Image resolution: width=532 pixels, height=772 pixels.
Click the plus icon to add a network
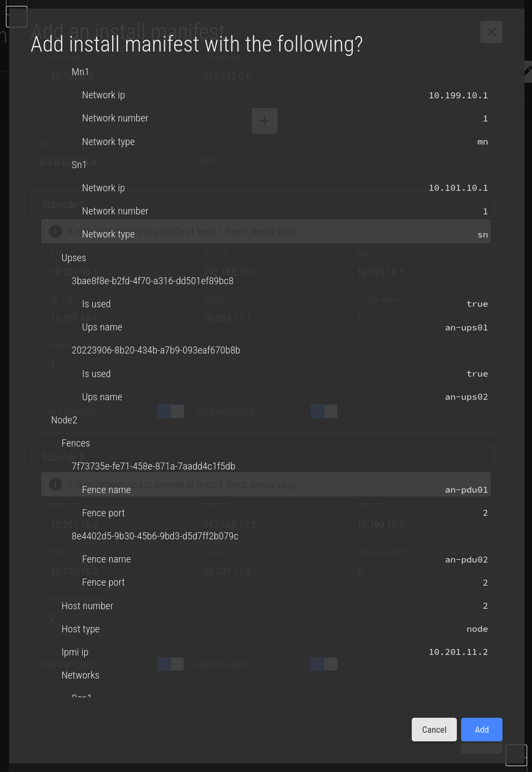click(265, 121)
